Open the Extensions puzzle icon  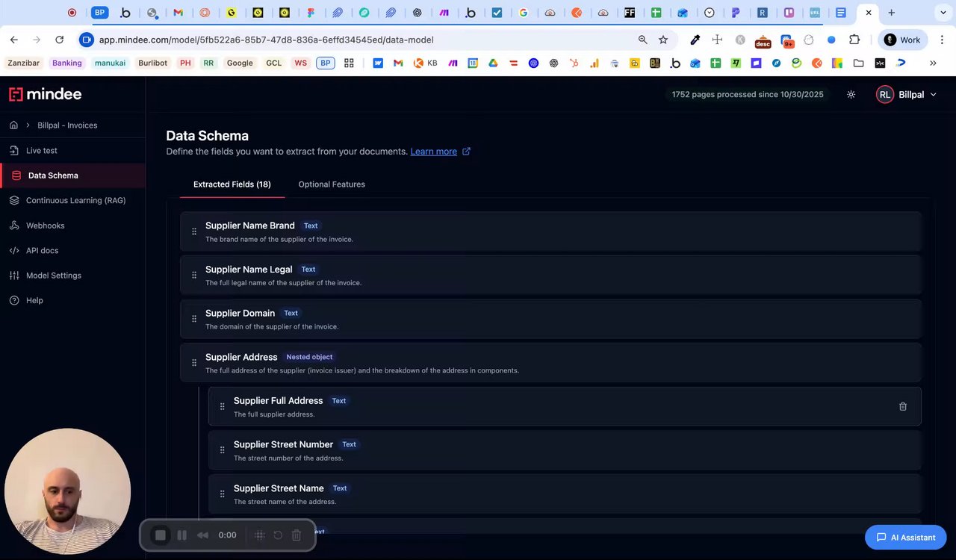pyautogui.click(x=854, y=40)
